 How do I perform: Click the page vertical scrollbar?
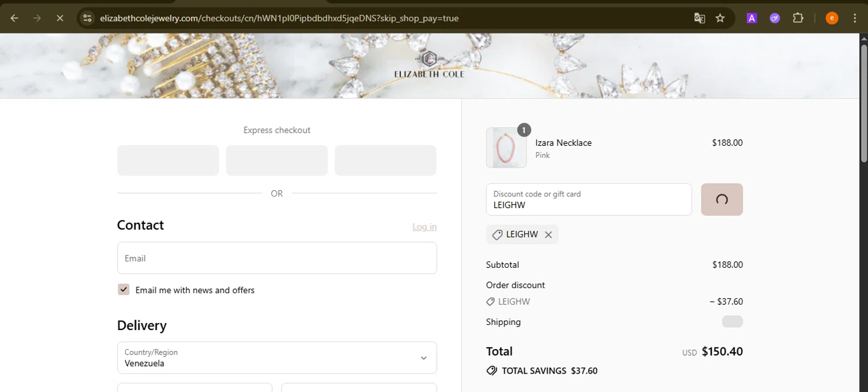coord(863,104)
